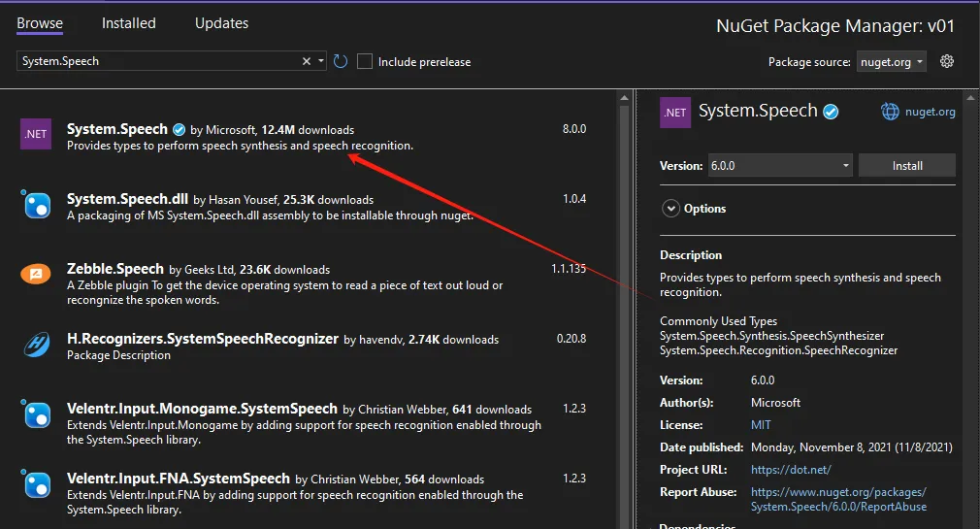Click the Date published value November 8, 2021

coord(852,447)
